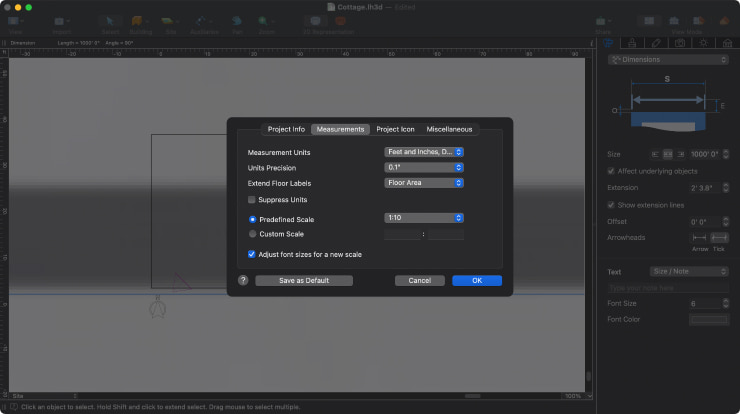Select the Arrow arrowhead style icon
The height and width of the screenshot is (414, 740).
pos(700,237)
